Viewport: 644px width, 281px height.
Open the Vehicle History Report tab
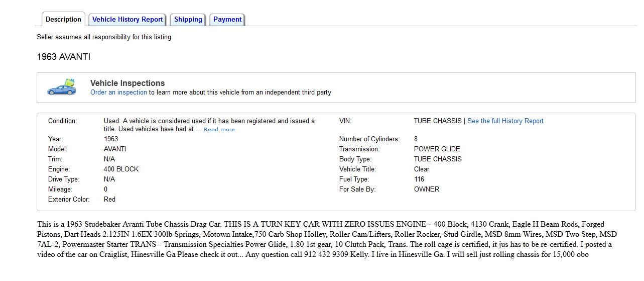(127, 20)
